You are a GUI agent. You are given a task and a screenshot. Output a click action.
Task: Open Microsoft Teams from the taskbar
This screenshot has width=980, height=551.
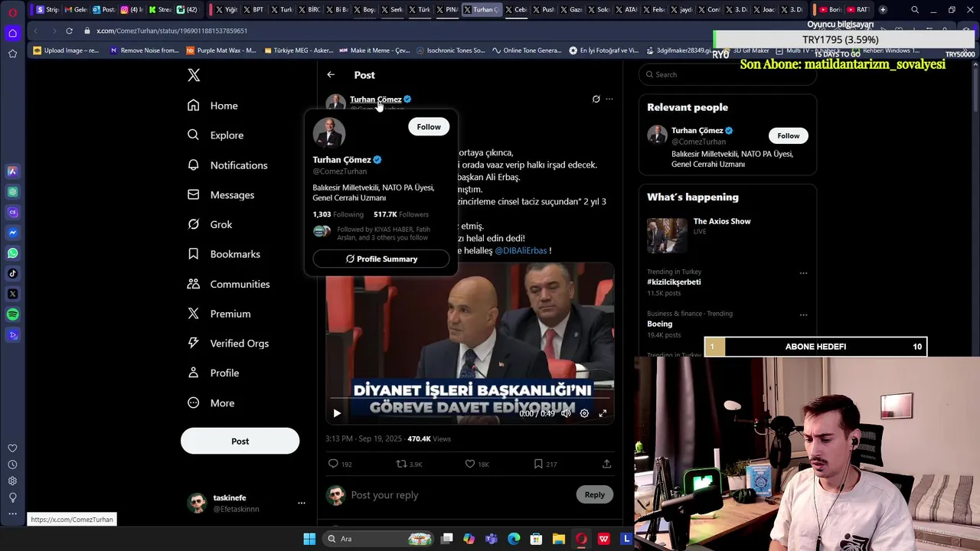[x=492, y=539]
